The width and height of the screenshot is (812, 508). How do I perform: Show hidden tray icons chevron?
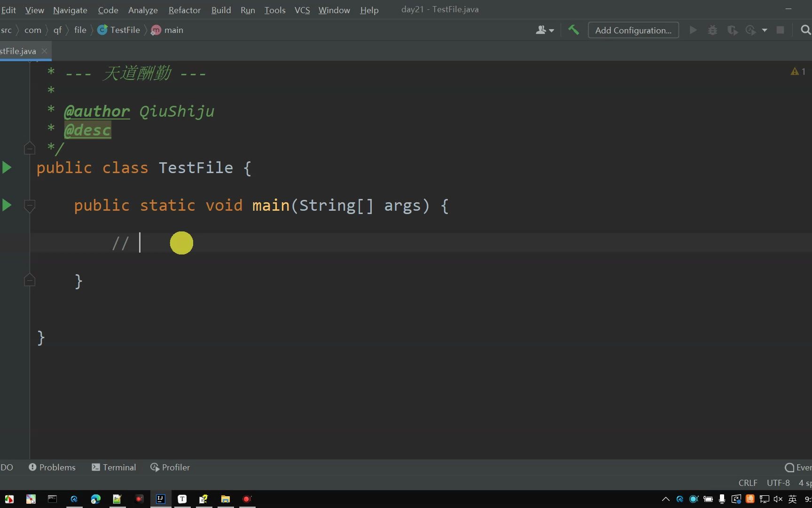pyautogui.click(x=665, y=499)
